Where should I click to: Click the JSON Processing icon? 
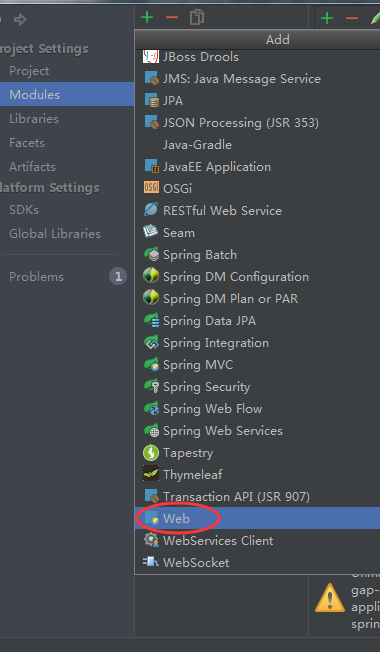pos(151,123)
